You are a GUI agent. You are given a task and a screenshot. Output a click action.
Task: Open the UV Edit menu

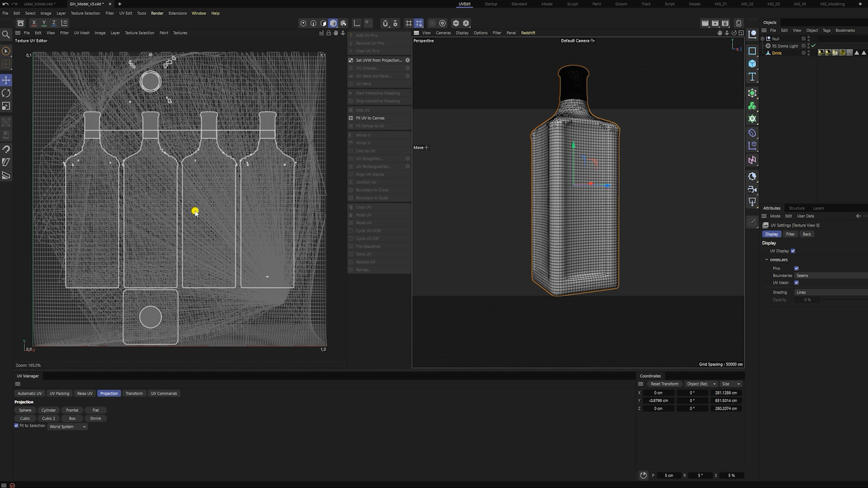click(x=126, y=13)
